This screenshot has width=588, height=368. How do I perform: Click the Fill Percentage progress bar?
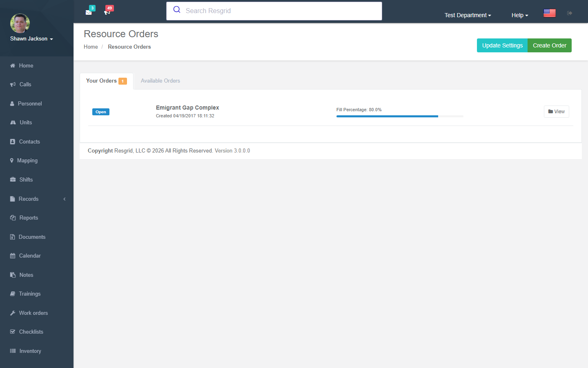400,117
